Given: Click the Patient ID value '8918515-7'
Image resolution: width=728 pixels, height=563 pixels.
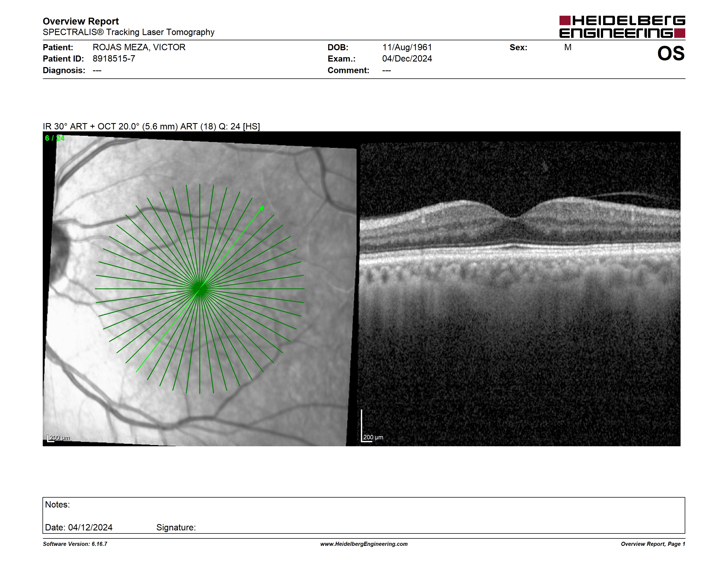Looking at the screenshot, I should point(114,59).
